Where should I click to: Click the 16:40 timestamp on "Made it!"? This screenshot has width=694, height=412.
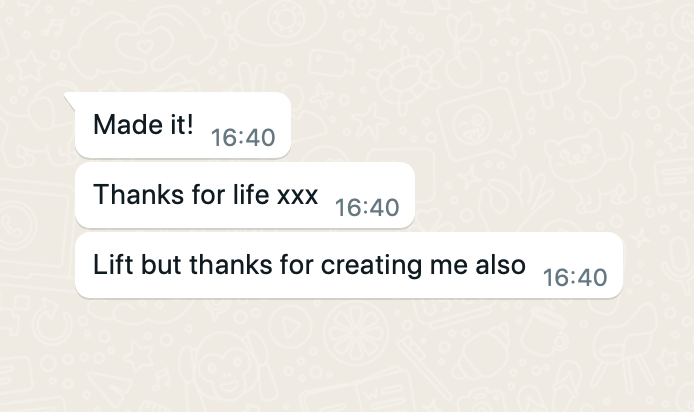pos(243,138)
